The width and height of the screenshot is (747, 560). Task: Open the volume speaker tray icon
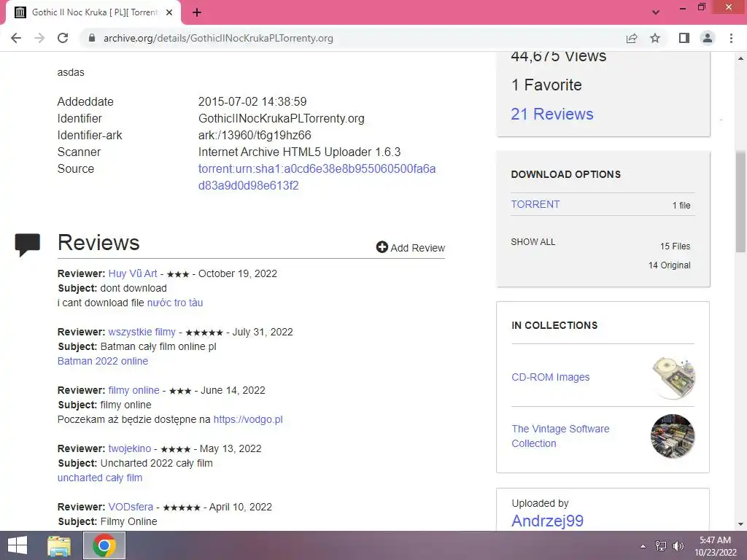(678, 546)
